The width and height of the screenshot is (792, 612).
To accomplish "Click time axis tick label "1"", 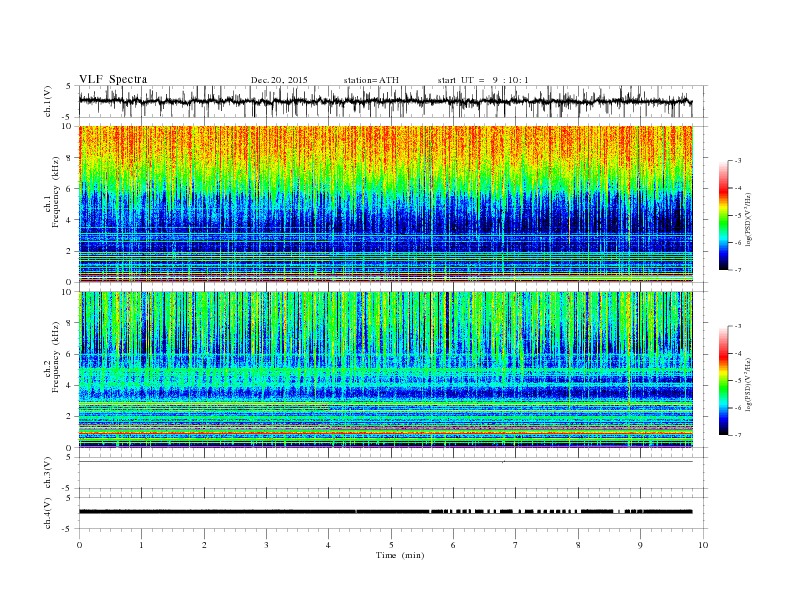I will click(141, 545).
